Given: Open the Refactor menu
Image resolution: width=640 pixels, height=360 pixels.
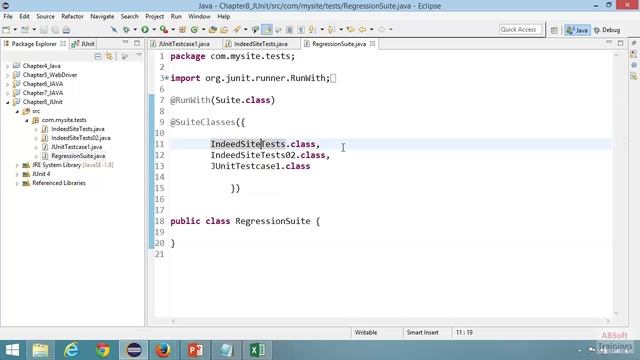Looking at the screenshot, I should [72, 16].
